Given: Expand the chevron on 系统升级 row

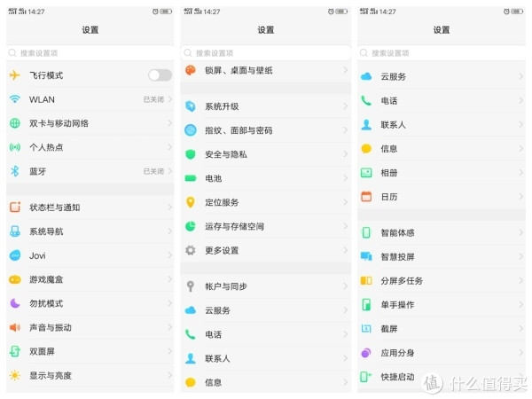Looking at the screenshot, I should 345,106.
